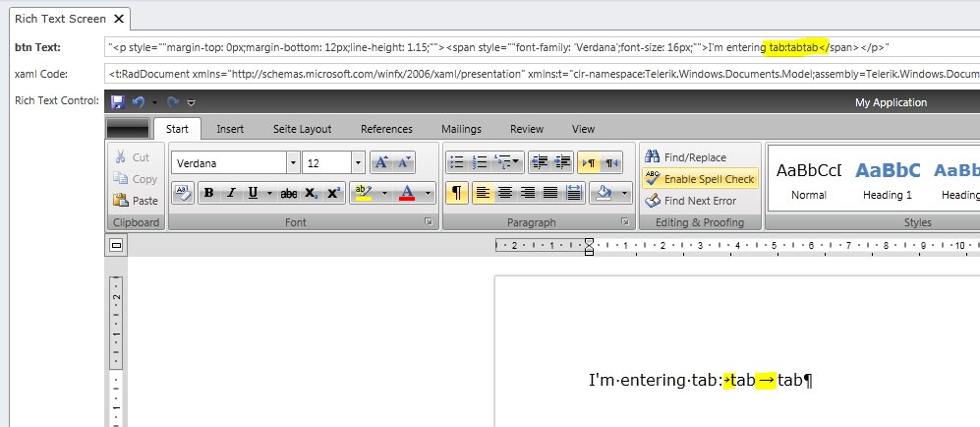Click the xaml Code input field
The width and height of the screenshot is (980, 427).
[542, 74]
